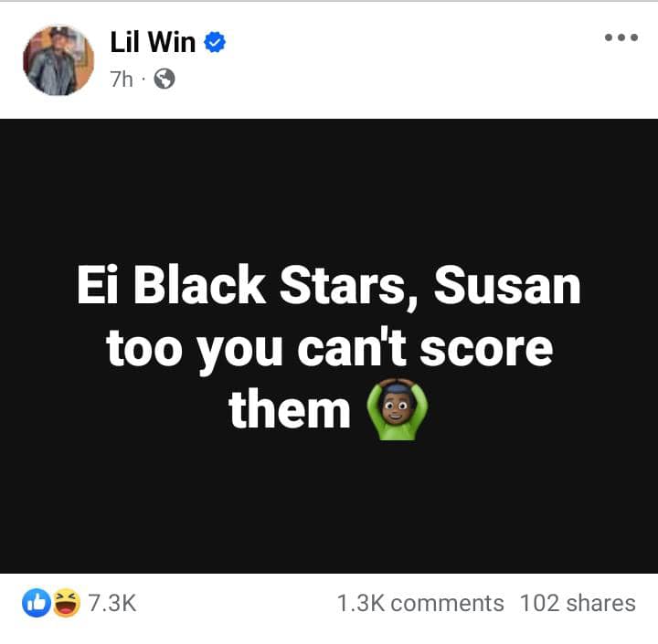Screen dimensions: 658x644
Task: Click the word 'comments' beside 1.3K
Action: (x=447, y=603)
